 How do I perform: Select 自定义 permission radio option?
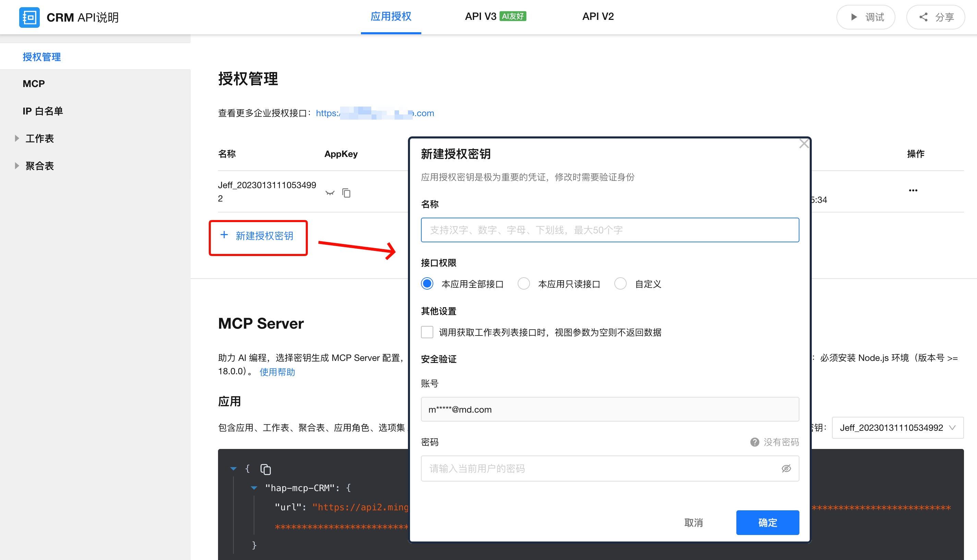click(620, 283)
